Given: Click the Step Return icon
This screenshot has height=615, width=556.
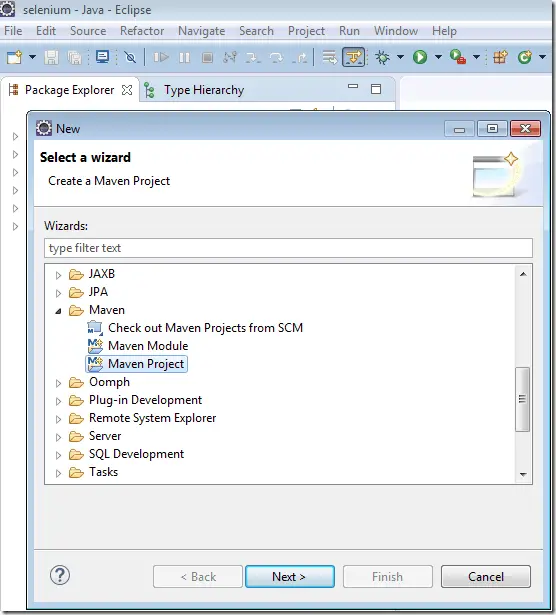Looking at the screenshot, I should (300, 58).
